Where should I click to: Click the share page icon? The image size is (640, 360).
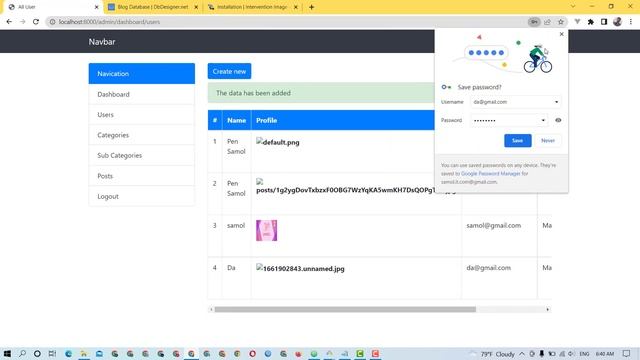(547, 22)
